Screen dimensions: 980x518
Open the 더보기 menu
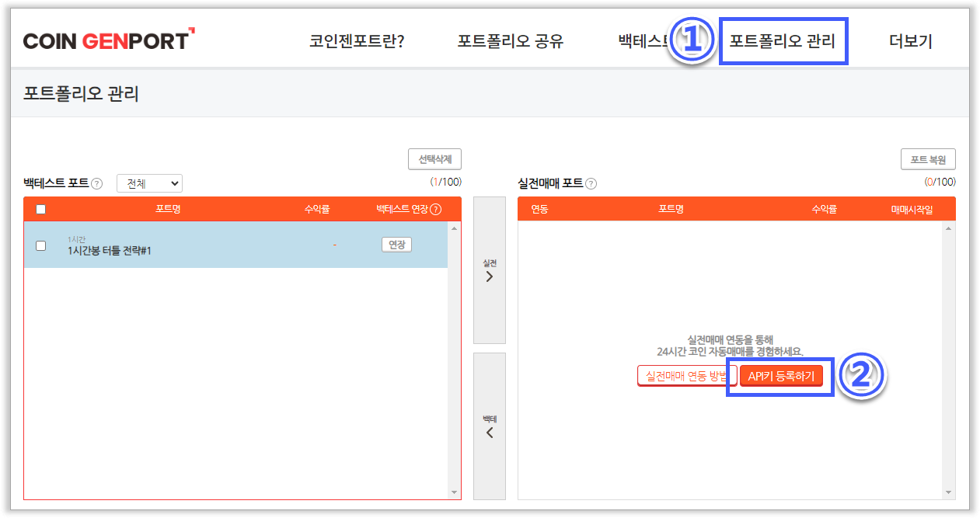910,42
